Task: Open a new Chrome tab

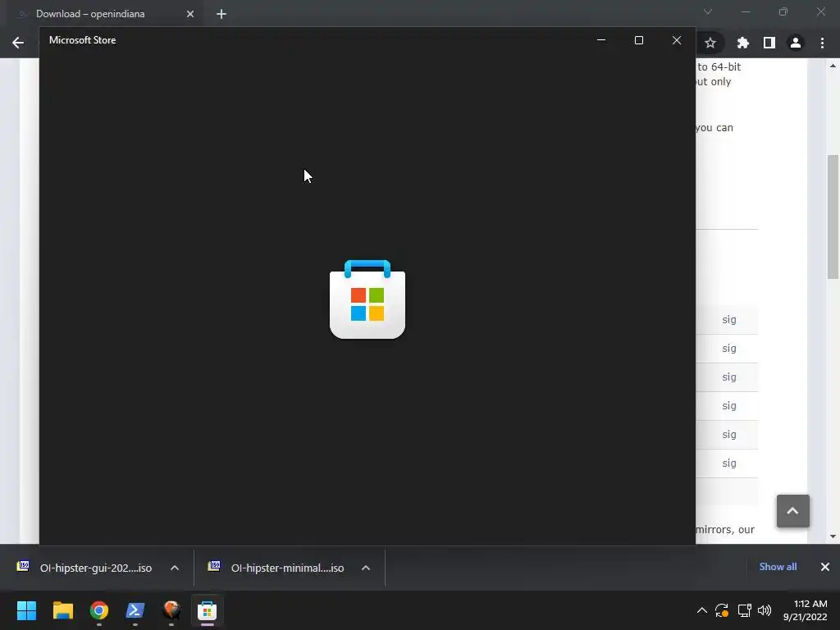Action: pos(221,14)
